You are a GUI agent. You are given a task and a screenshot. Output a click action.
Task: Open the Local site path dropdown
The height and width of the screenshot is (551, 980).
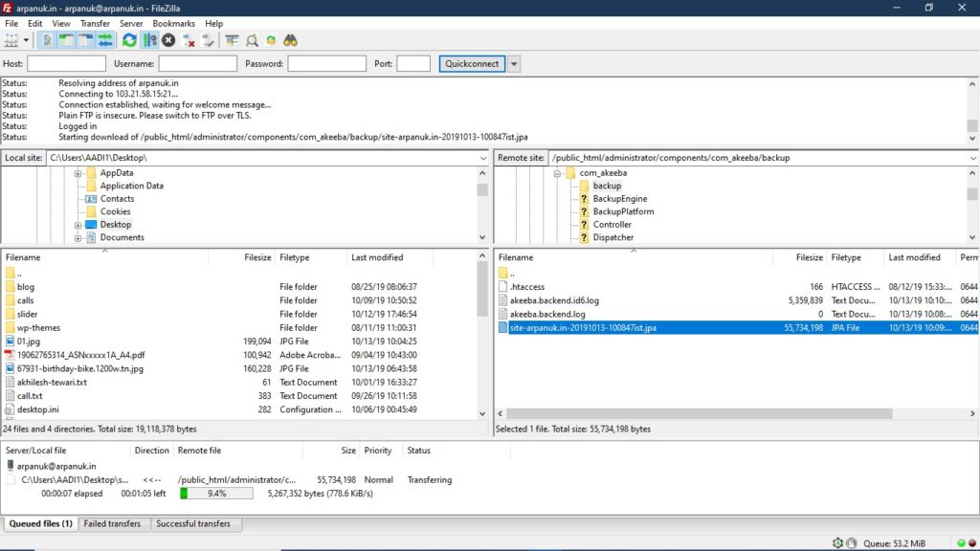tap(482, 158)
